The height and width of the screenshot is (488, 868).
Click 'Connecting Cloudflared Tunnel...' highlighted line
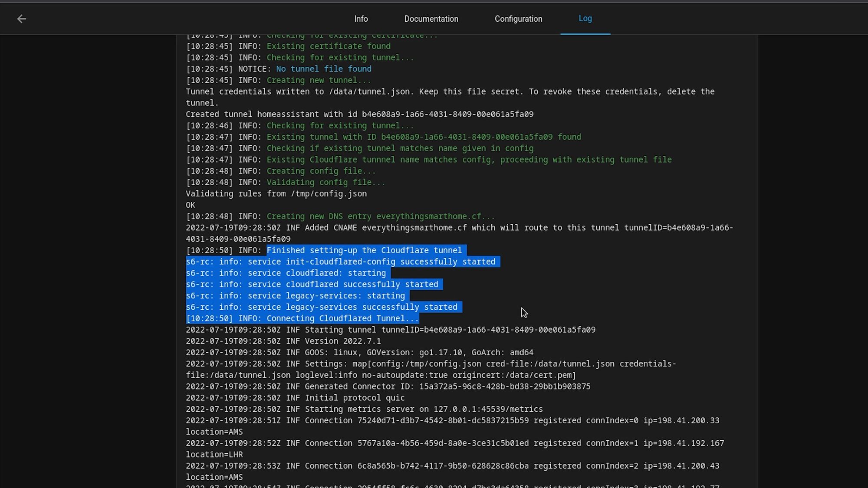pyautogui.click(x=302, y=318)
